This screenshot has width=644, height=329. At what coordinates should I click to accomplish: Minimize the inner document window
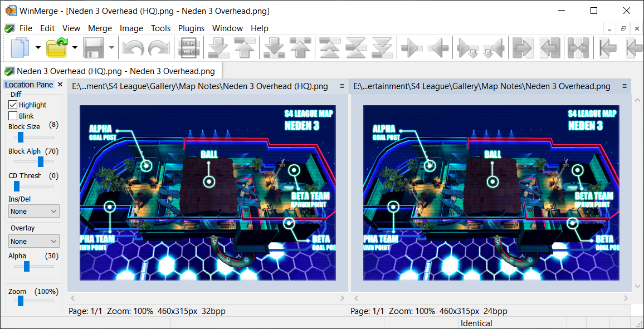[x=609, y=29]
